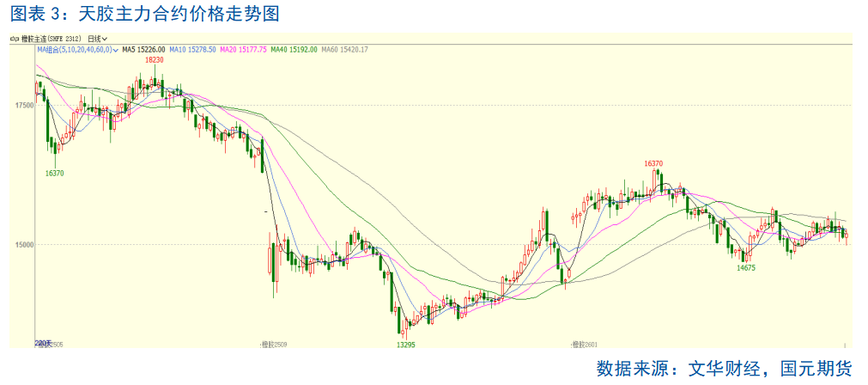This screenshot has height=385, width=868.
Task: Click the 13295 lowest price label
Action: coord(406,344)
